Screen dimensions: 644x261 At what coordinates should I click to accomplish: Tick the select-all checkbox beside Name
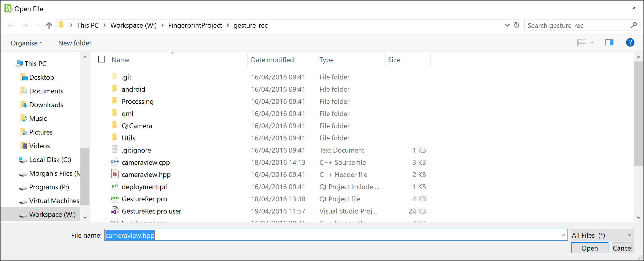pyautogui.click(x=102, y=59)
